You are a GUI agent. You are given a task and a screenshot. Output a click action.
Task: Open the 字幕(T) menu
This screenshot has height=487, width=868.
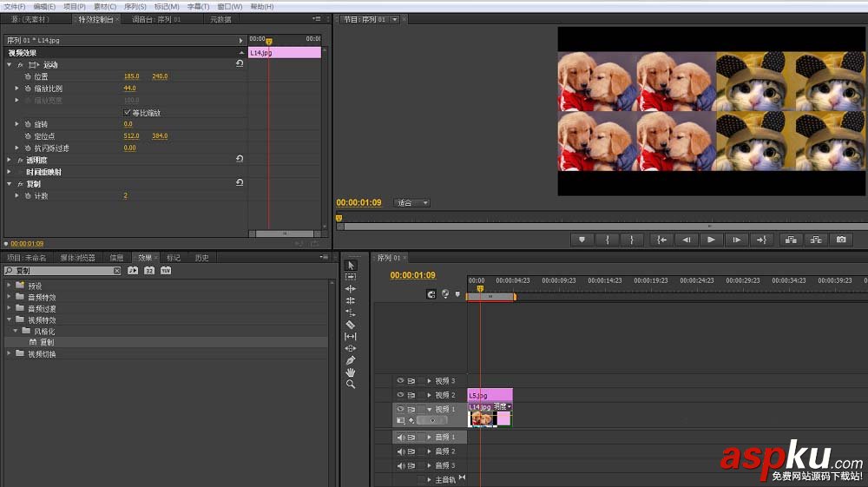(198, 7)
